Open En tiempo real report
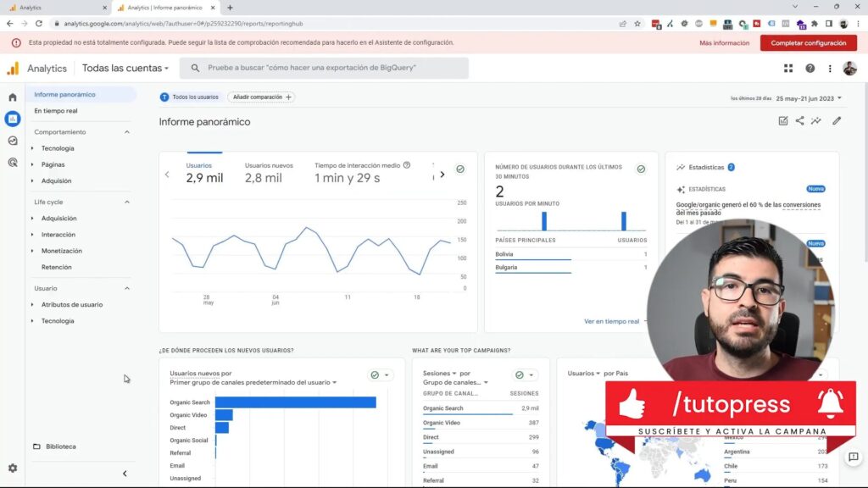This screenshot has width=868, height=488. [56, 111]
